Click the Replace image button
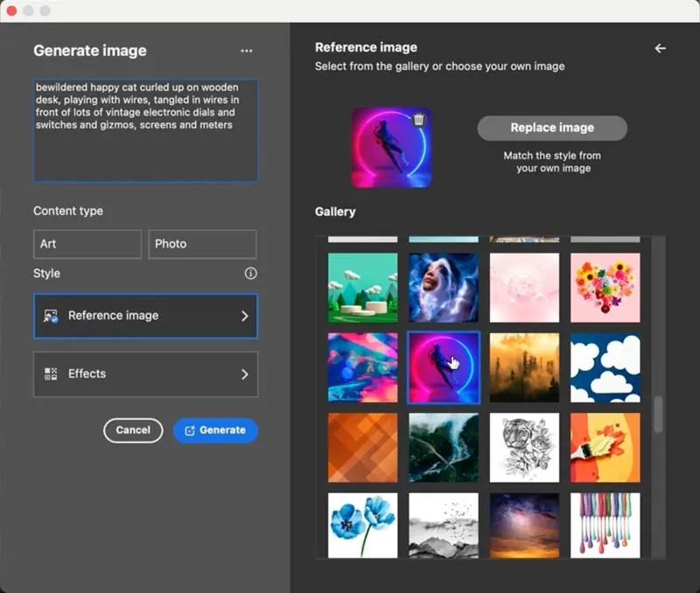The height and width of the screenshot is (593, 700). [x=552, y=128]
